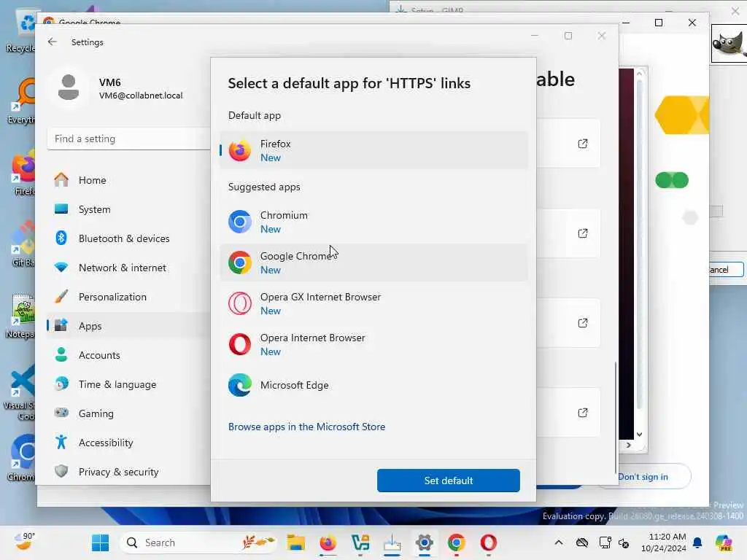The width and height of the screenshot is (747, 560).
Task: Click the scroll-down arrow in the Chrome window
Action: pyautogui.click(x=639, y=435)
